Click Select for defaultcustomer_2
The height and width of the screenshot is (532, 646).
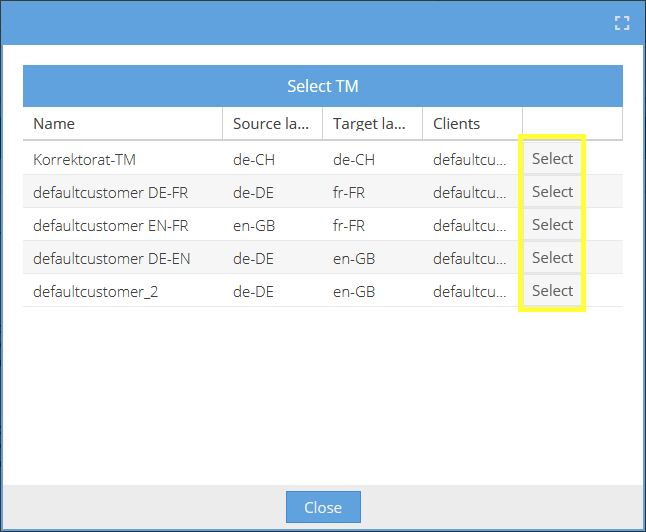552,291
